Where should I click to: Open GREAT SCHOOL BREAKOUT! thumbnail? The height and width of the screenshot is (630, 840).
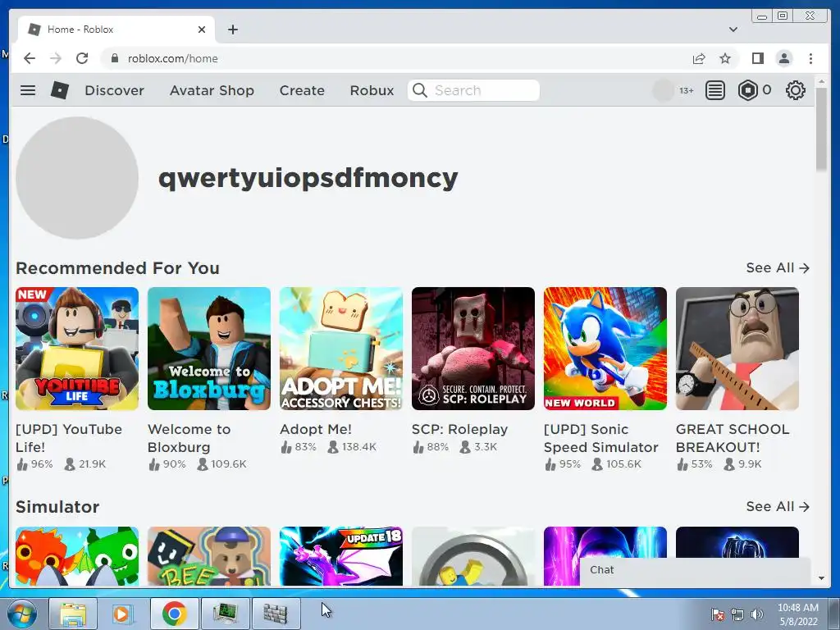(x=737, y=349)
